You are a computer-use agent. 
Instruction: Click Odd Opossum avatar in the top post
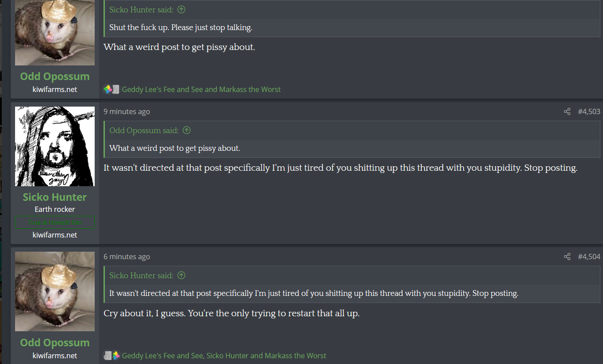click(55, 33)
